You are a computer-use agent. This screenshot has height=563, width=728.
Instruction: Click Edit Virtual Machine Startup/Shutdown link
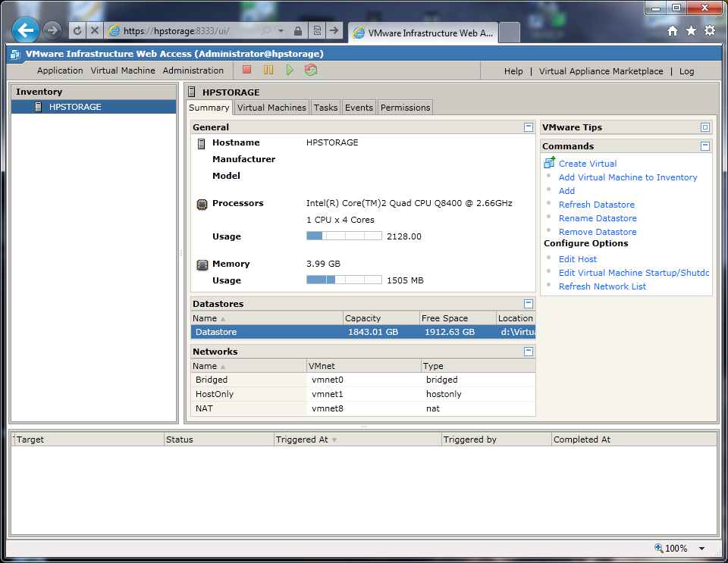(634, 273)
